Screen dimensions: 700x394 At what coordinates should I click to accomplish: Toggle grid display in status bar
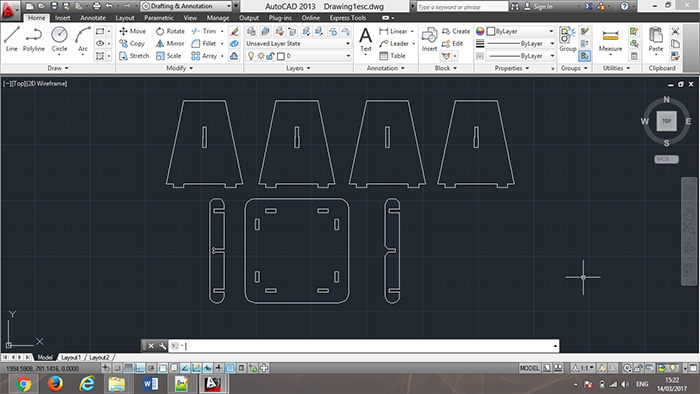click(129, 368)
